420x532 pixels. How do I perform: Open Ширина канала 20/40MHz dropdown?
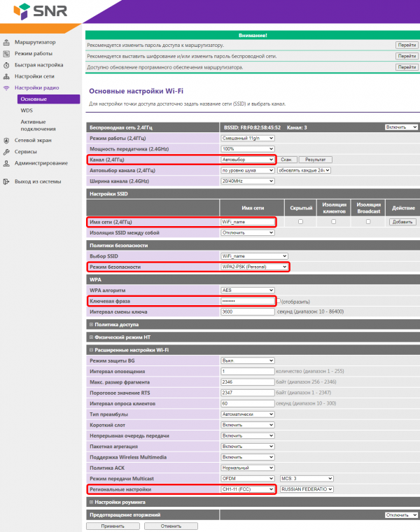(248, 181)
